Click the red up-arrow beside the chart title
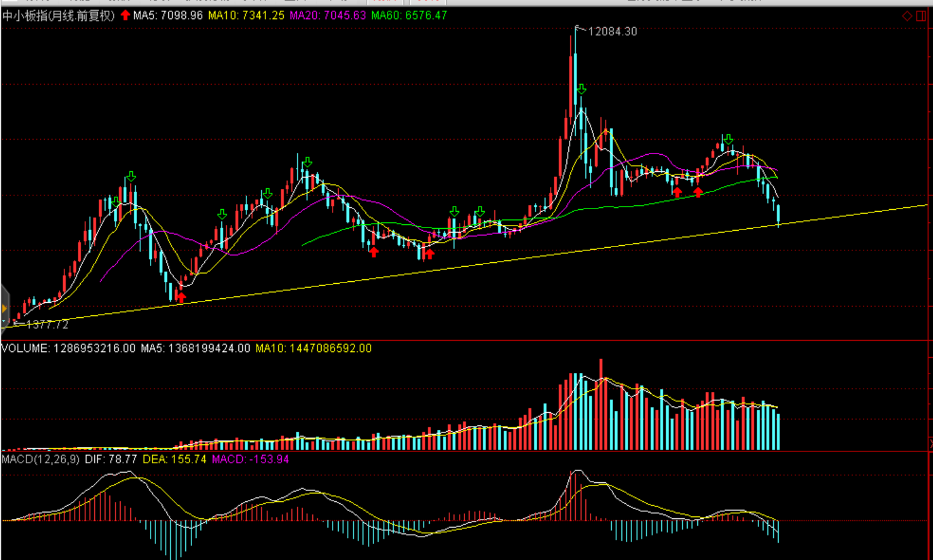Image resolution: width=933 pixels, height=560 pixels. click(125, 15)
